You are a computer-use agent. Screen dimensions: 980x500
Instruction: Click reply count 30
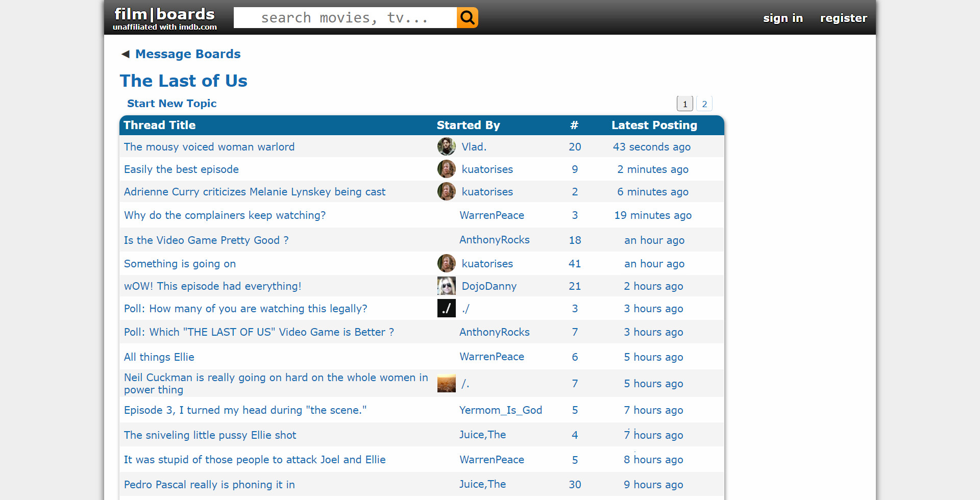[575, 485]
